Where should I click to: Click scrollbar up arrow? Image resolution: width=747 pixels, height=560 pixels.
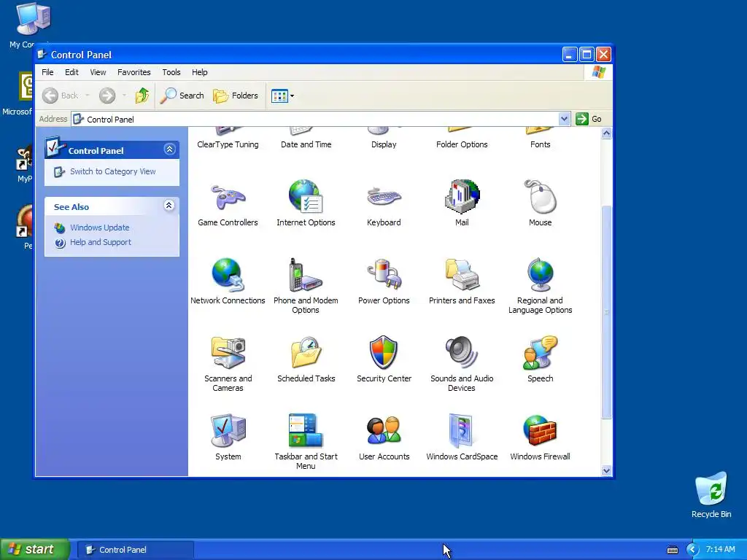point(606,133)
